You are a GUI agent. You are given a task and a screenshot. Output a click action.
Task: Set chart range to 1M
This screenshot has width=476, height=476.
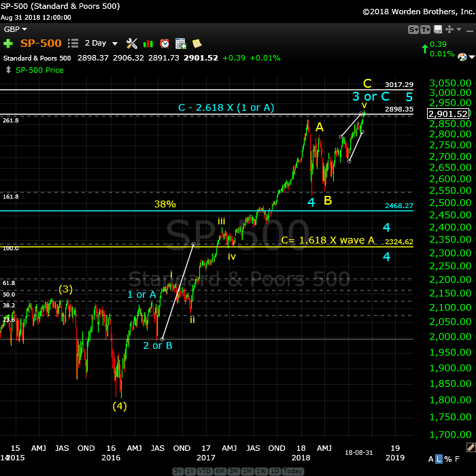[x=248, y=471]
